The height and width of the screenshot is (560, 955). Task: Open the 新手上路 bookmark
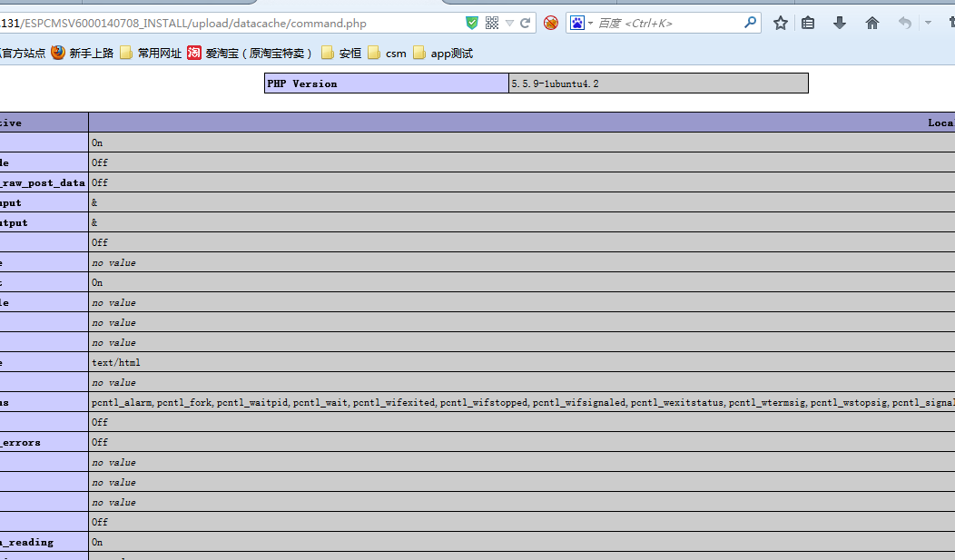[92, 54]
